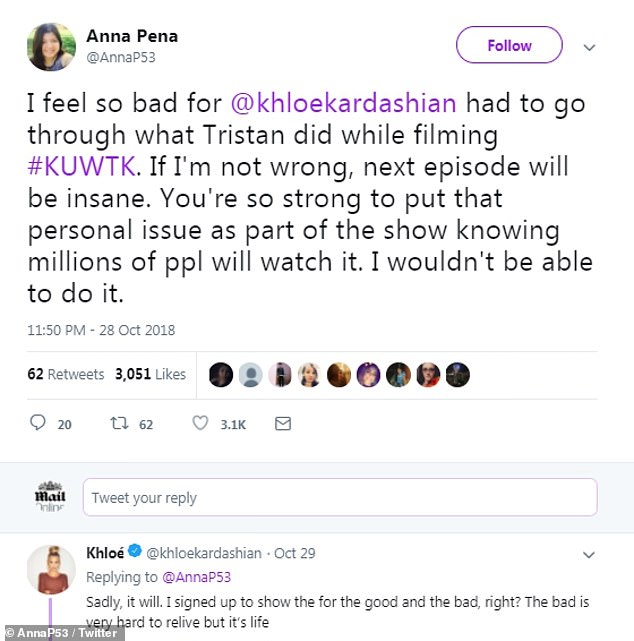The height and width of the screenshot is (641, 634).
Task: Expand the tweet options chevron beside Follow
Action: (x=590, y=47)
